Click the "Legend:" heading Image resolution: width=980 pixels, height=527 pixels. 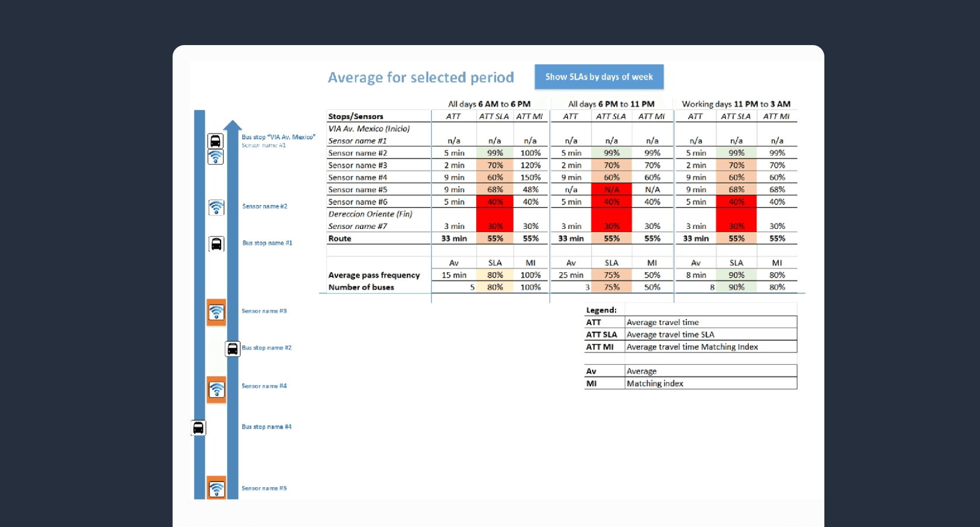point(601,310)
